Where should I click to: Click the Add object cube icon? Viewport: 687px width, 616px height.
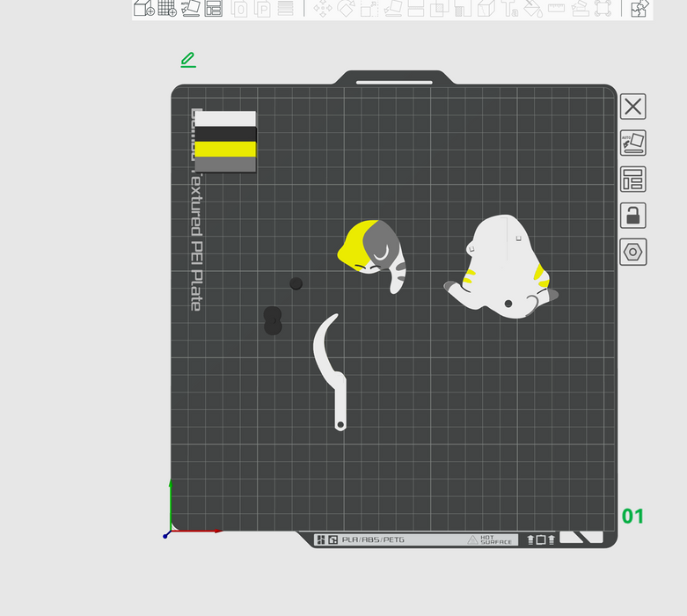click(x=143, y=9)
